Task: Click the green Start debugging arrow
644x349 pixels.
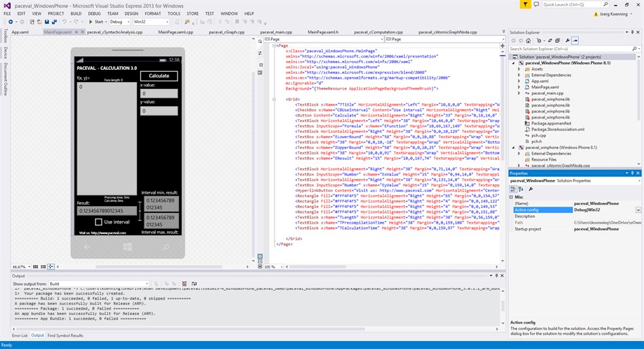Action: coord(91,22)
